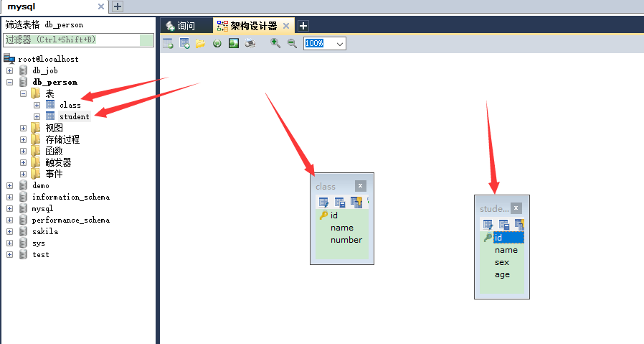Select the sex column in student table
The height and width of the screenshot is (344, 644).
click(x=501, y=262)
